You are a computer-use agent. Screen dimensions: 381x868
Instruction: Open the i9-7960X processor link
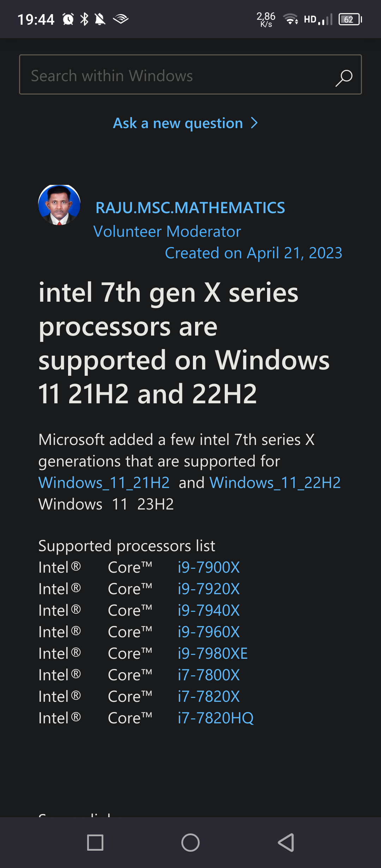[208, 632]
